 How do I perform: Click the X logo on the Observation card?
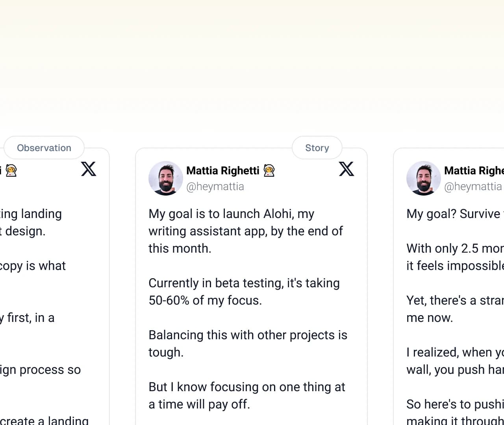[x=89, y=169]
